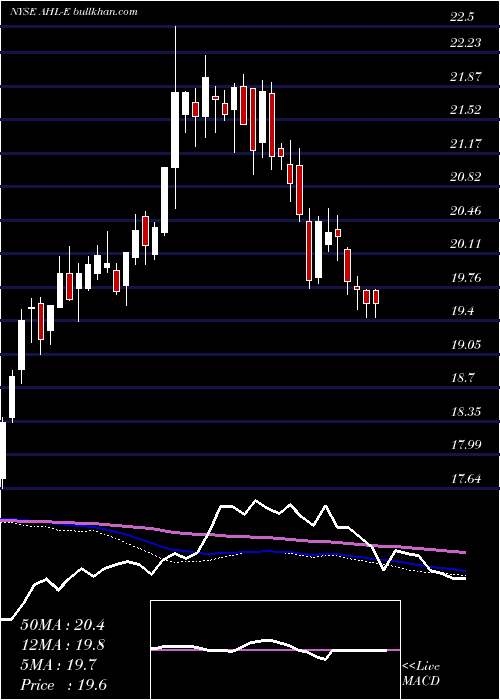Click the 50MA : 20.4 readout
Screen dimensions: 500x700
(x=63, y=625)
